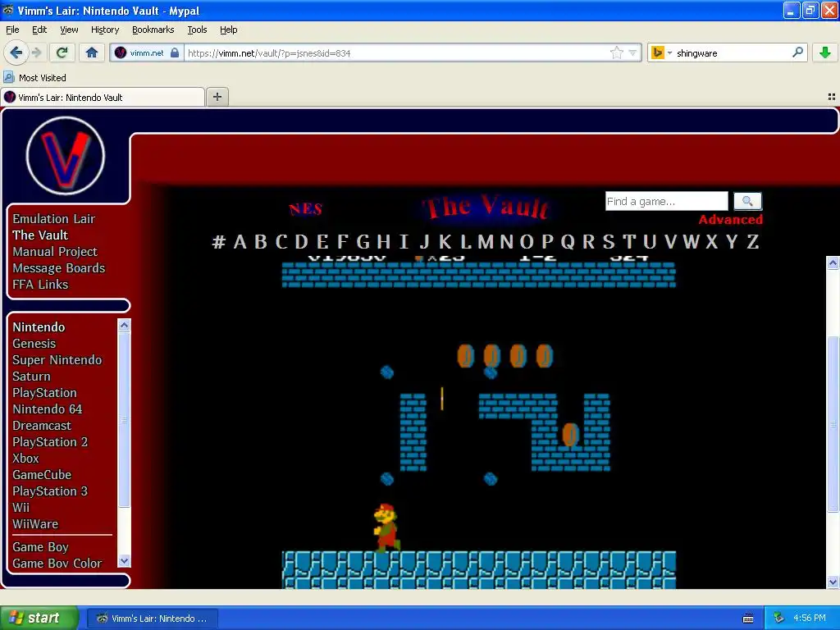The image size is (840, 630).
Task: Click The Vault banner title
Action: point(486,208)
